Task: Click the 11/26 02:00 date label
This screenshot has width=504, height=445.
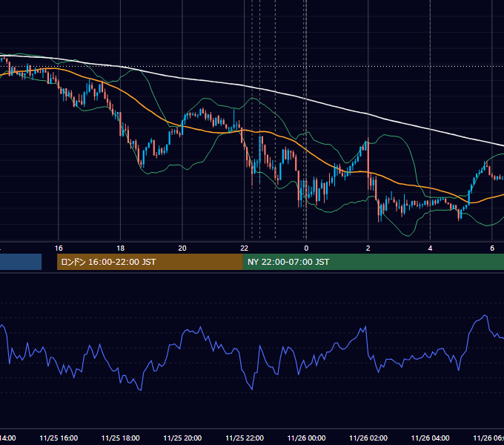Action: click(x=368, y=438)
